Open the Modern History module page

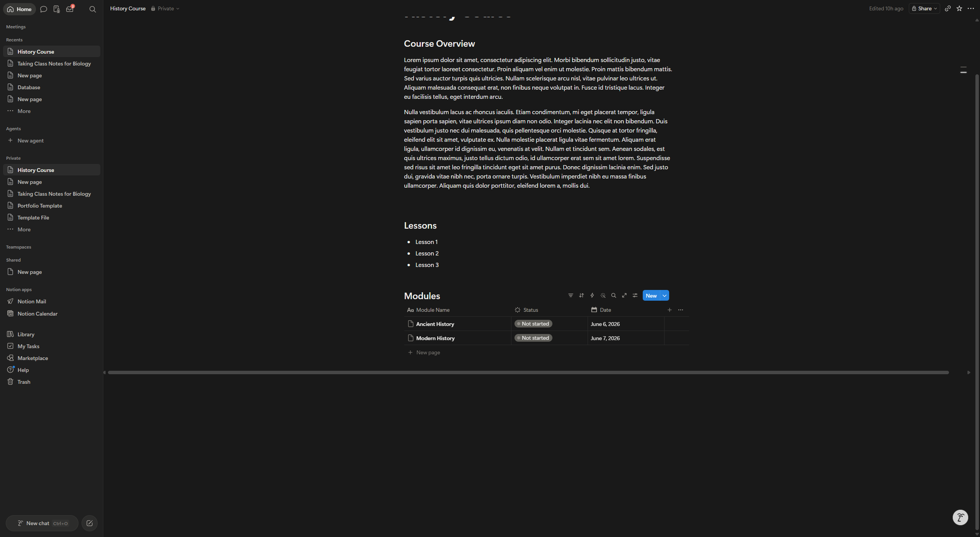(435, 338)
